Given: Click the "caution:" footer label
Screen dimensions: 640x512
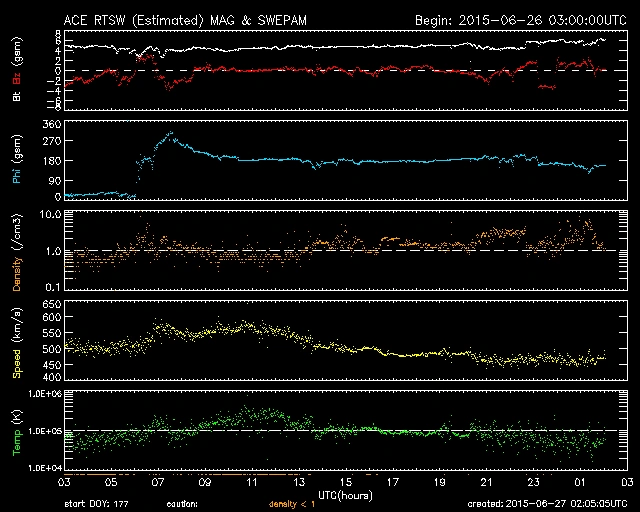Looking at the screenshot, I should click(x=182, y=504).
